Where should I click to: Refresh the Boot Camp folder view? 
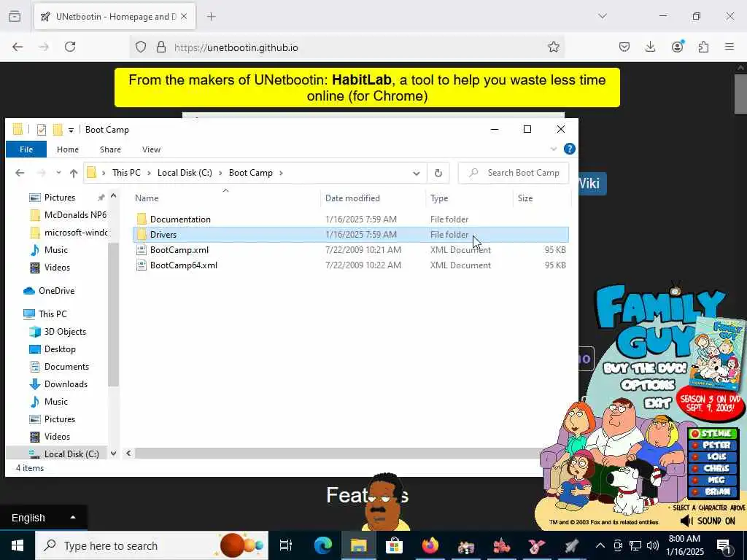pos(438,173)
